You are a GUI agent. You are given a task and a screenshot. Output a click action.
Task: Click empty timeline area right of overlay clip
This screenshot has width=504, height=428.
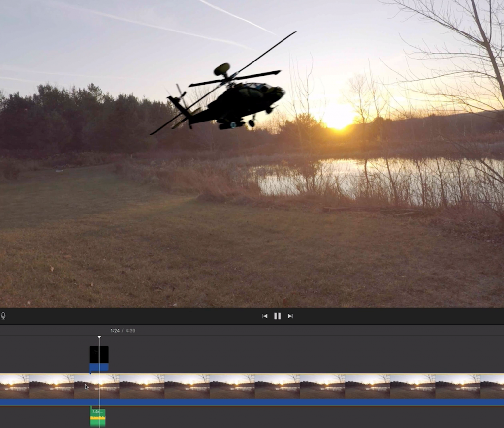(295, 355)
